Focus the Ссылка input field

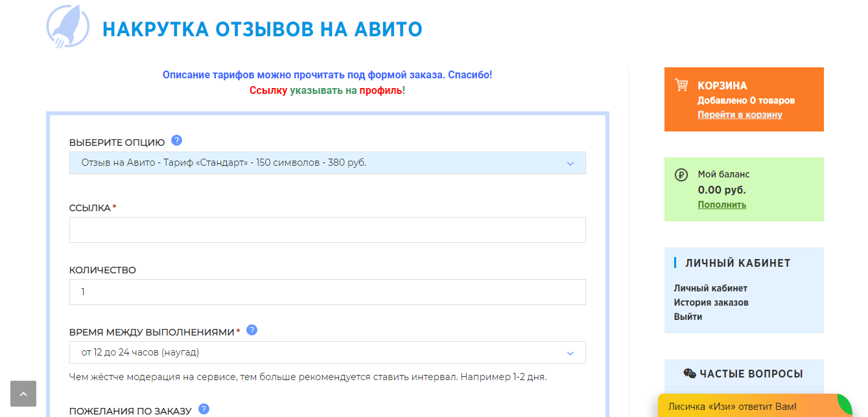(327, 230)
